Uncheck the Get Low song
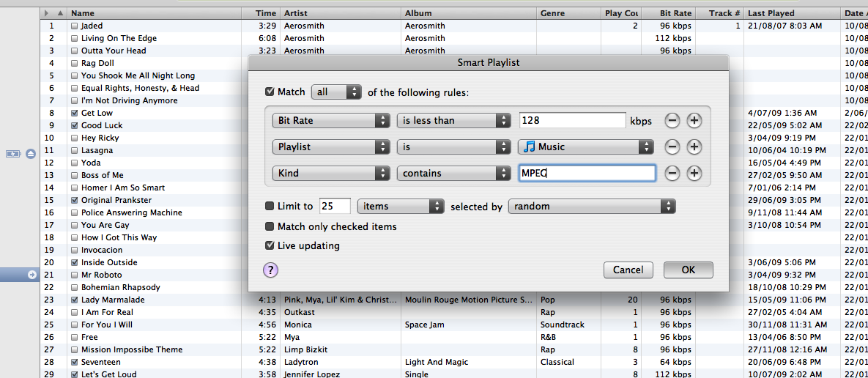868x378 pixels. (75, 113)
